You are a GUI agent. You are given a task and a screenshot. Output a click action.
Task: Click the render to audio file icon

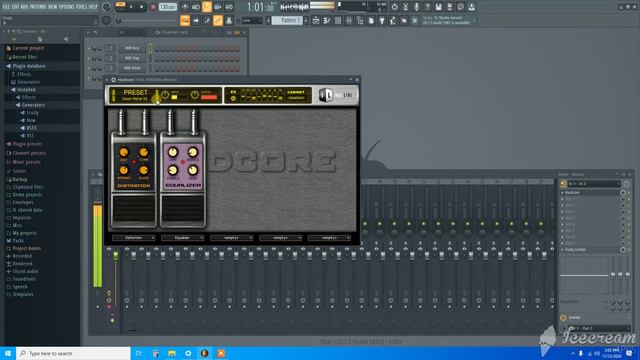(449, 7)
